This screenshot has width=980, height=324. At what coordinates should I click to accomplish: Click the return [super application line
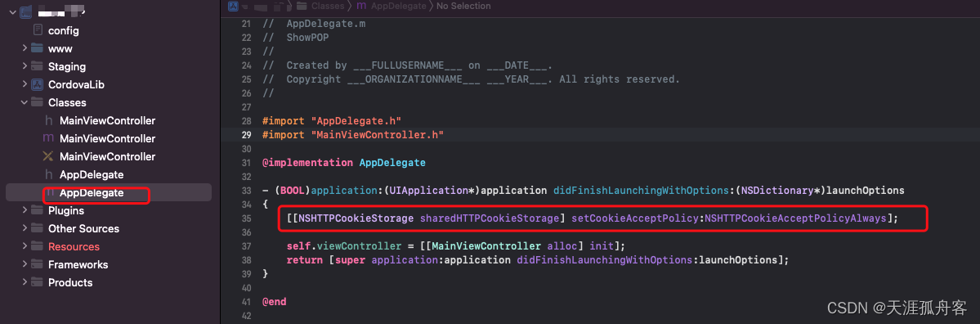538,259
